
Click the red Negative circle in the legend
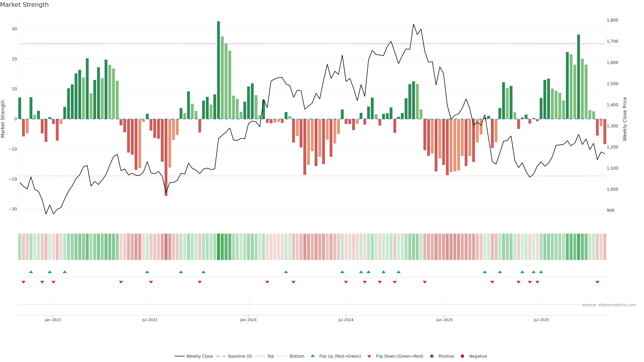click(x=462, y=356)
